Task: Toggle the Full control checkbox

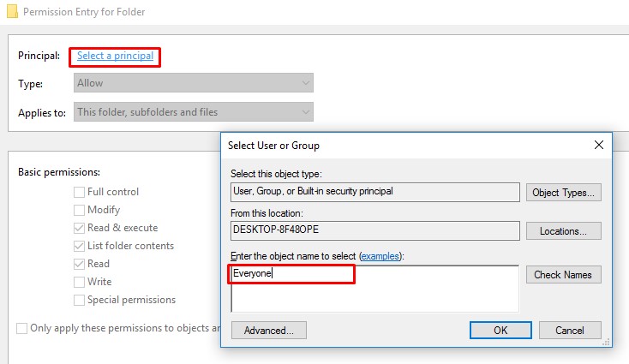Action: tap(80, 193)
